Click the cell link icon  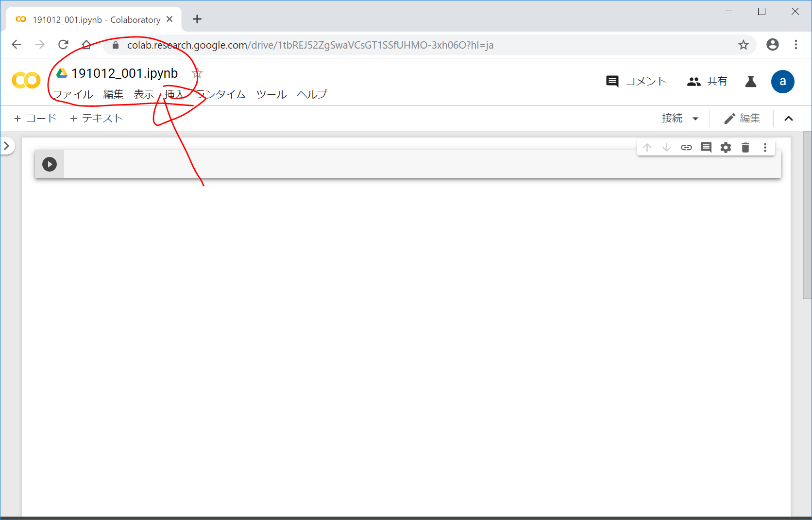[x=686, y=148]
